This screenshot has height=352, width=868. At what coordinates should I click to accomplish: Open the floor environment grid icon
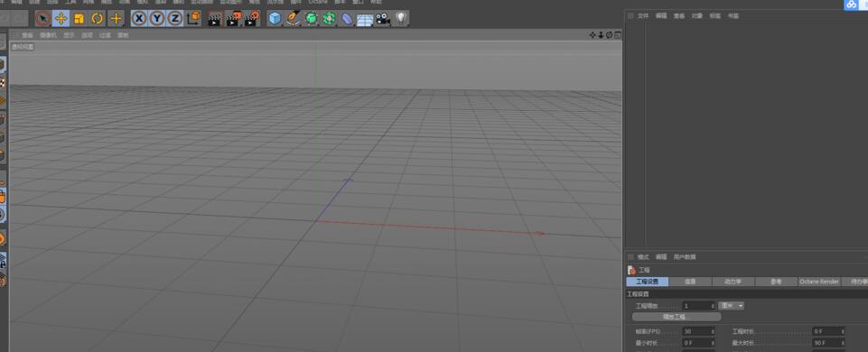pyautogui.click(x=365, y=19)
